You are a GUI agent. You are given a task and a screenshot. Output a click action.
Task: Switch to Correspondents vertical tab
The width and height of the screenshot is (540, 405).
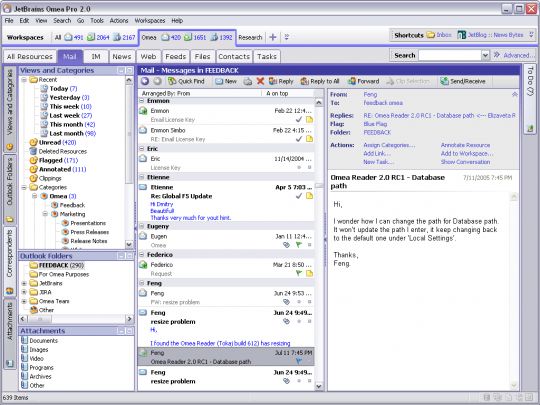pyautogui.click(x=10, y=261)
